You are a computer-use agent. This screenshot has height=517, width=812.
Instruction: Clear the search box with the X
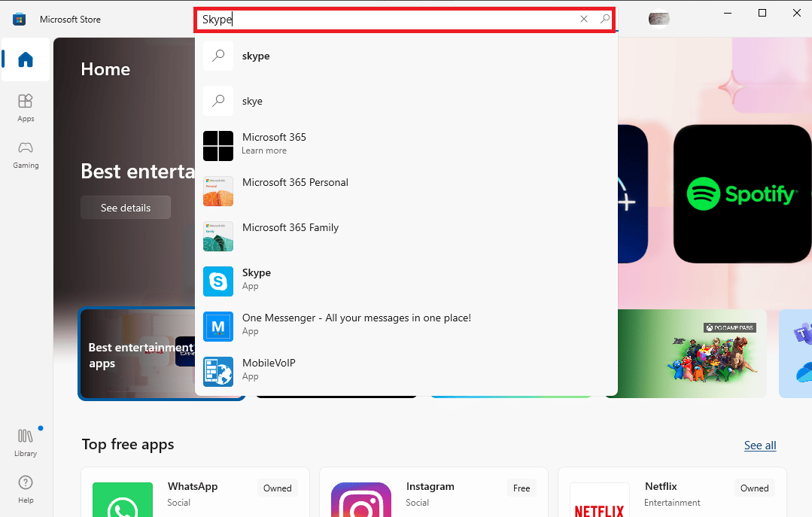tap(584, 19)
